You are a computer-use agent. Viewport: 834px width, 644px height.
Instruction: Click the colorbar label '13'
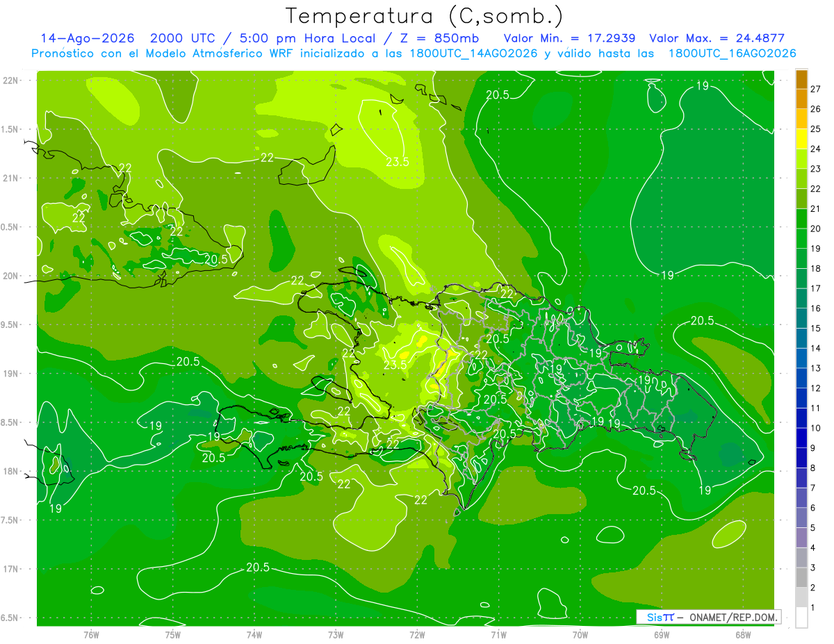pos(816,368)
